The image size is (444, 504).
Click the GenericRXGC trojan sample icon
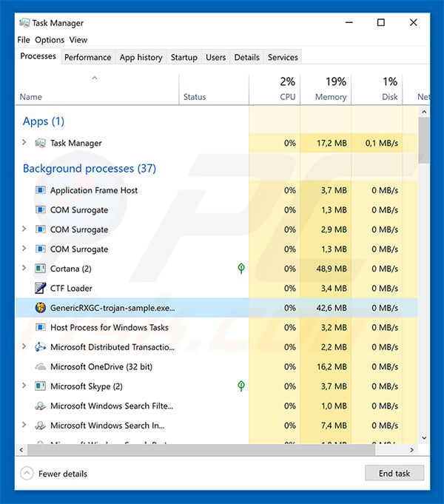click(40, 308)
